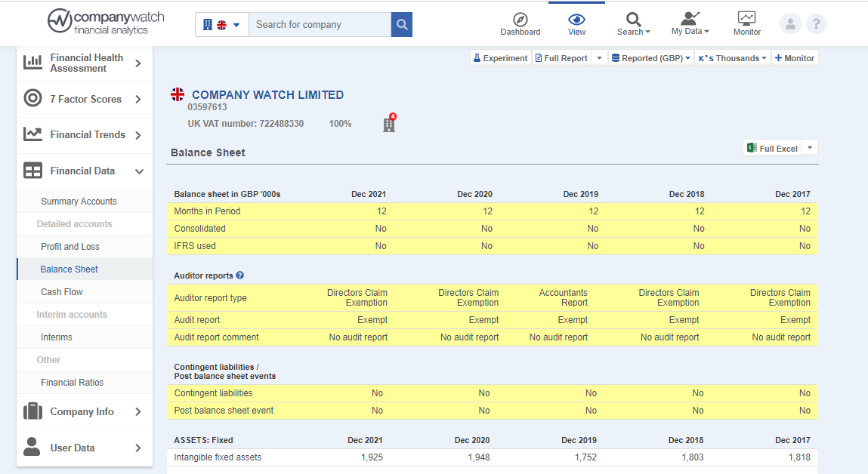Open the Reported (GBP) currency dropdown

tap(650, 58)
